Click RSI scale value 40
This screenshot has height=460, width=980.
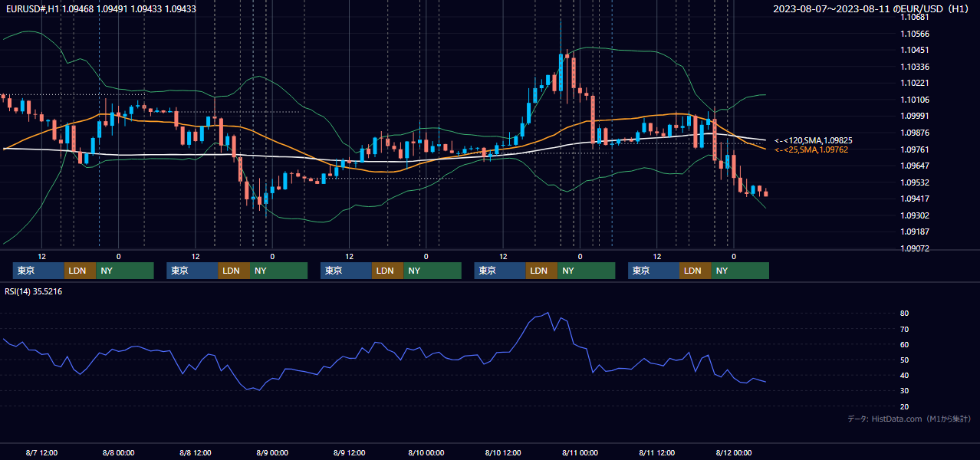905,375
